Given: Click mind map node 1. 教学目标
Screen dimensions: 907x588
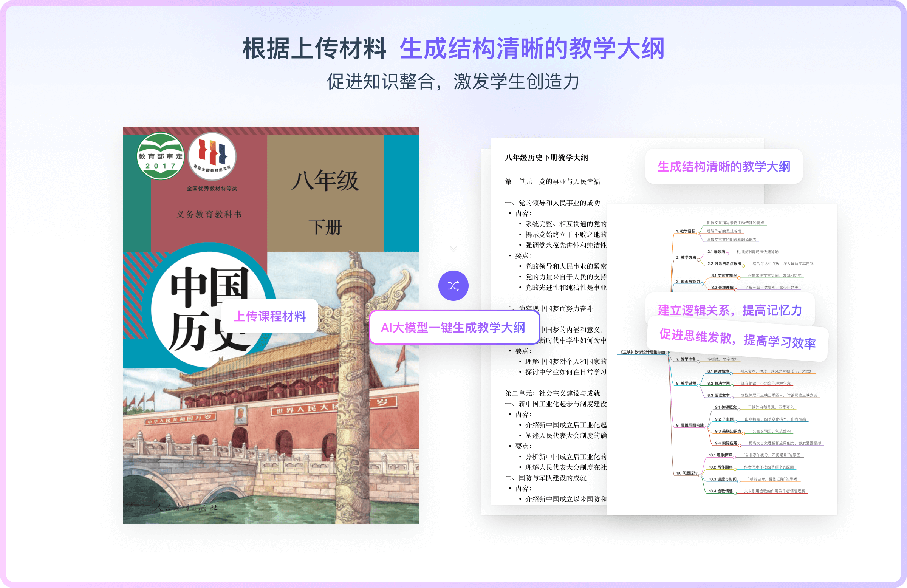Looking at the screenshot, I should [x=686, y=231].
